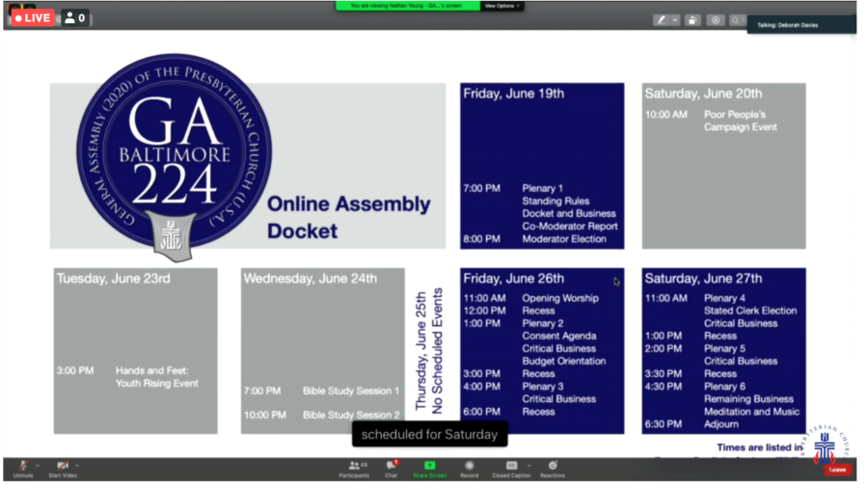
Task: Expand the View Options dropdown
Action: (x=502, y=6)
